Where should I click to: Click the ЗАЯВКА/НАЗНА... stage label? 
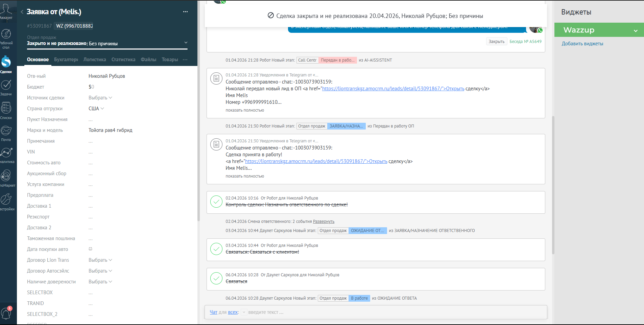[346, 126]
